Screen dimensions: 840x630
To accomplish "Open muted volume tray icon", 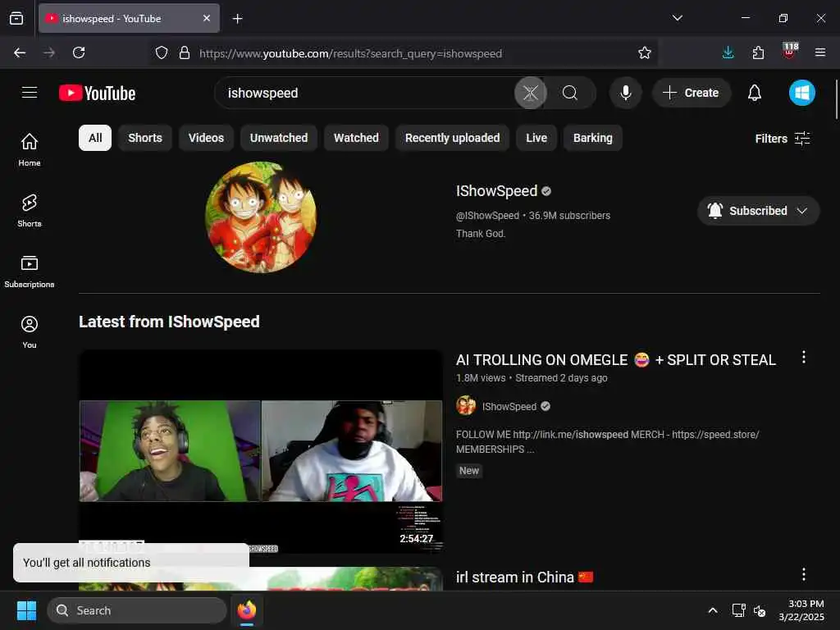I will (x=760, y=610).
